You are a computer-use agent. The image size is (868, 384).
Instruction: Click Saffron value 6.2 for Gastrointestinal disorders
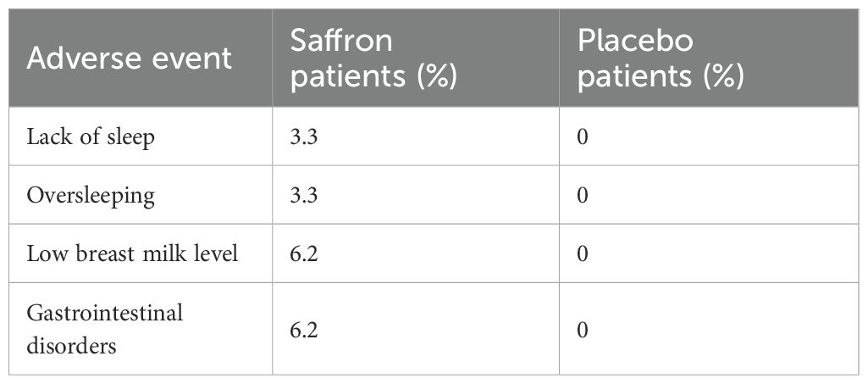coord(304,330)
